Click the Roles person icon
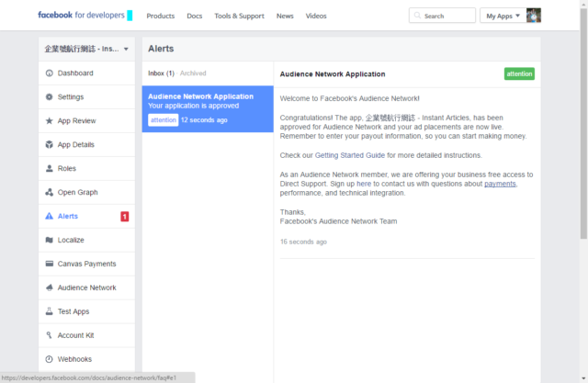Image resolution: width=588 pixels, height=383 pixels. [x=49, y=168]
